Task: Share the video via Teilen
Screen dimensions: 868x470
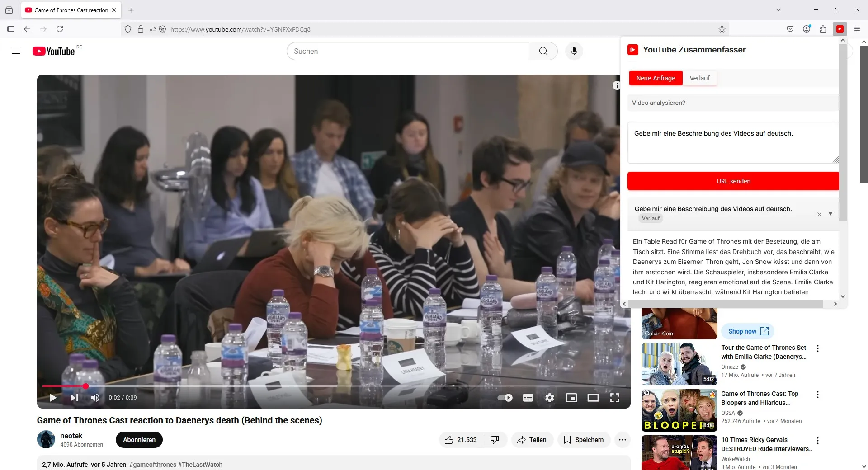Action: [532, 440]
